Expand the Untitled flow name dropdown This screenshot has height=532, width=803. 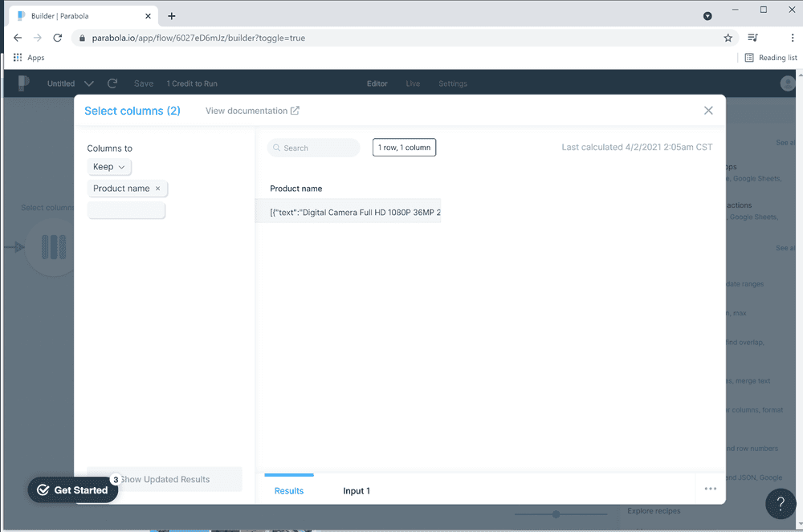(x=88, y=83)
